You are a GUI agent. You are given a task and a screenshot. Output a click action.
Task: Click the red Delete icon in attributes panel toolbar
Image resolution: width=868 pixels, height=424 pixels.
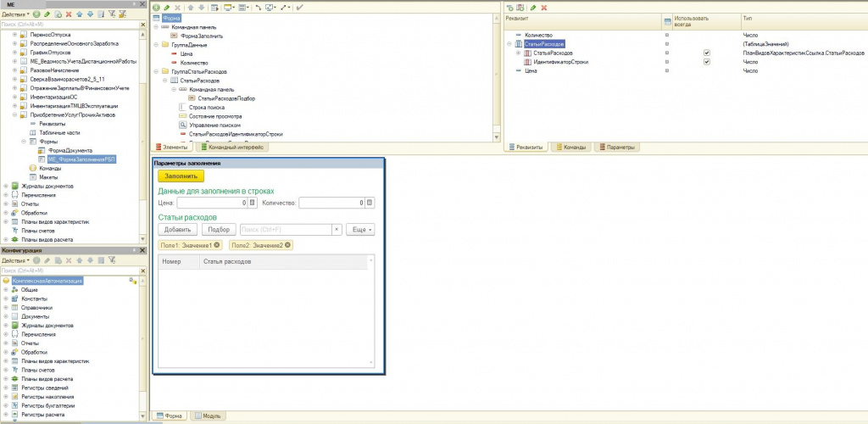pos(544,7)
